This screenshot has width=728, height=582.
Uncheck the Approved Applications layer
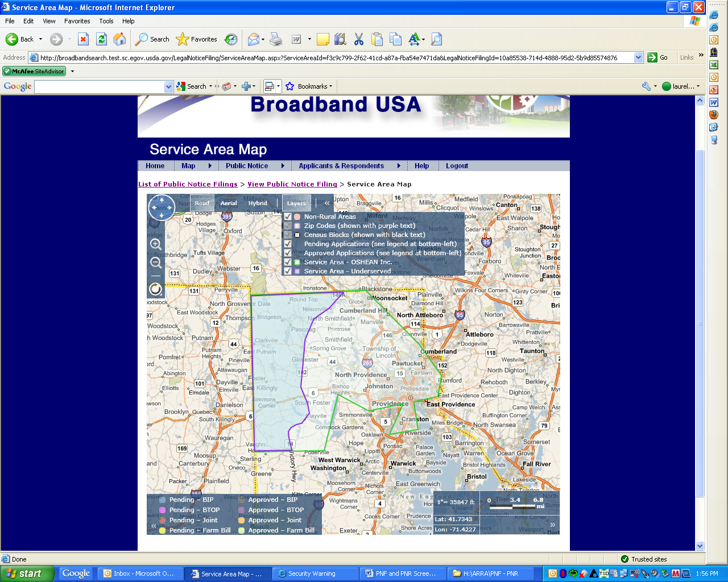(288, 253)
